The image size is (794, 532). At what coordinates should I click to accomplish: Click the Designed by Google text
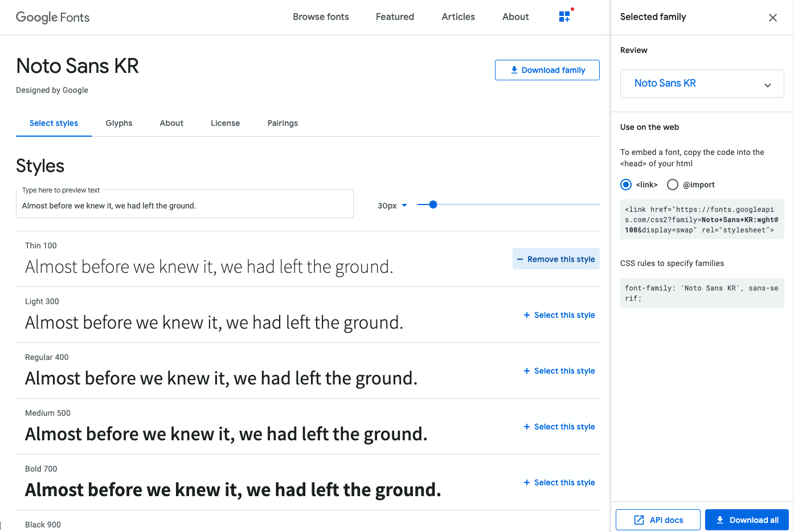[52, 90]
